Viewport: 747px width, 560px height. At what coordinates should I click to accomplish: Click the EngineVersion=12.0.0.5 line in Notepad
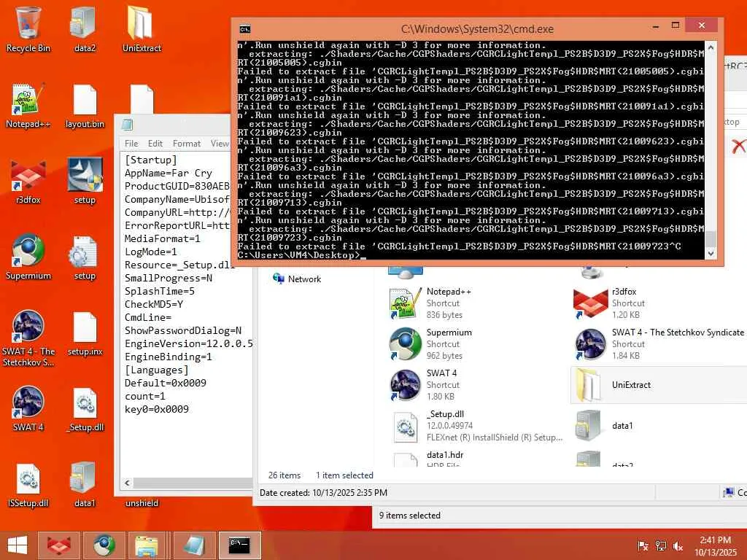coord(189,344)
